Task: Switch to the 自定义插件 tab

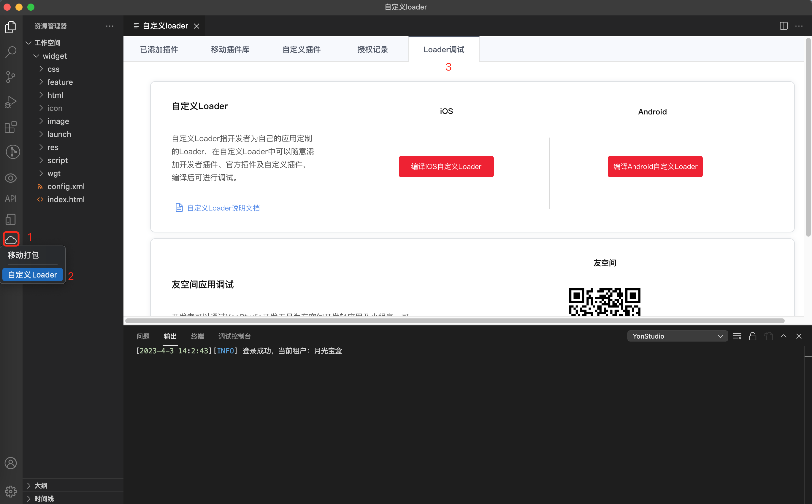Action: pos(301,49)
